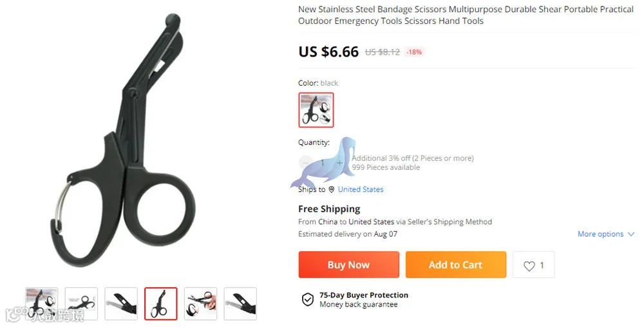
Task: Select the first product thumbnail
Action: pyautogui.click(x=41, y=304)
